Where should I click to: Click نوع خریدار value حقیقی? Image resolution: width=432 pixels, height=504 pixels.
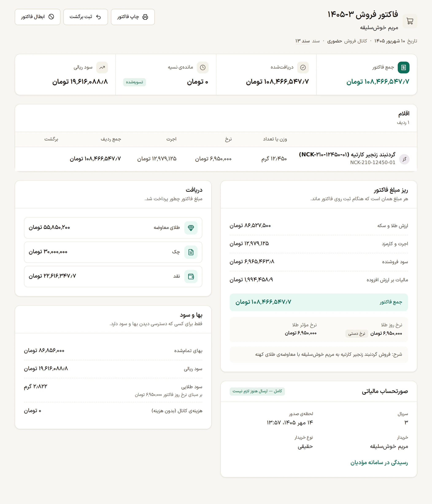click(x=305, y=446)
